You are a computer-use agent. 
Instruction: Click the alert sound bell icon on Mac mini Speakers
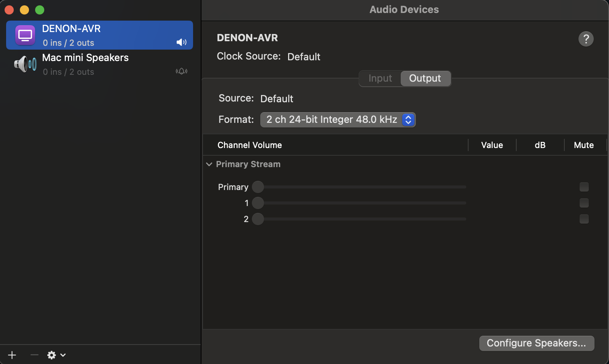click(182, 71)
